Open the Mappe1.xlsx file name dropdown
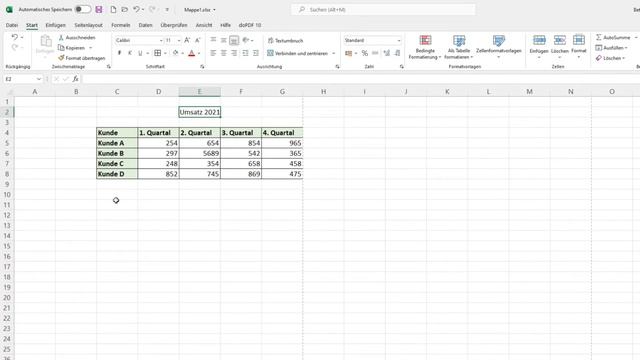Viewport: 640px width, 360px height. [x=200, y=10]
